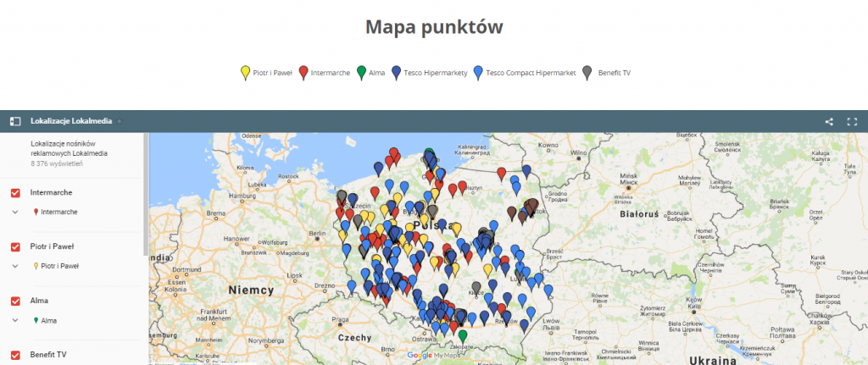Image resolution: width=868 pixels, height=365 pixels.
Task: Click the yellow Piotr i Paweł legend pin
Action: point(245,73)
